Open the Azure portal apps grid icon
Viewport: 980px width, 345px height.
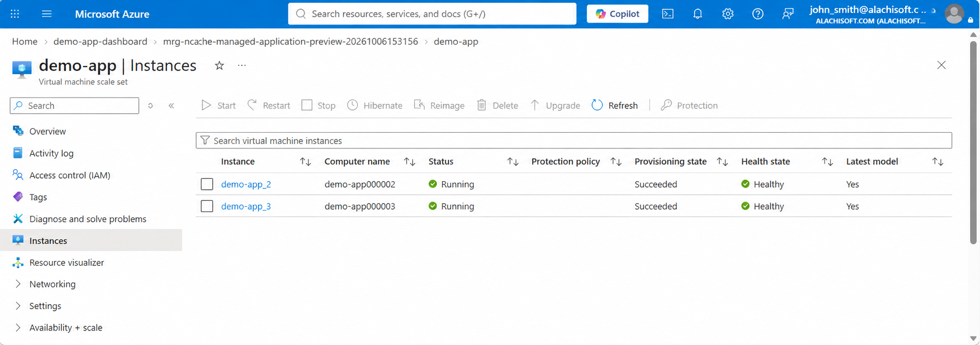15,14
